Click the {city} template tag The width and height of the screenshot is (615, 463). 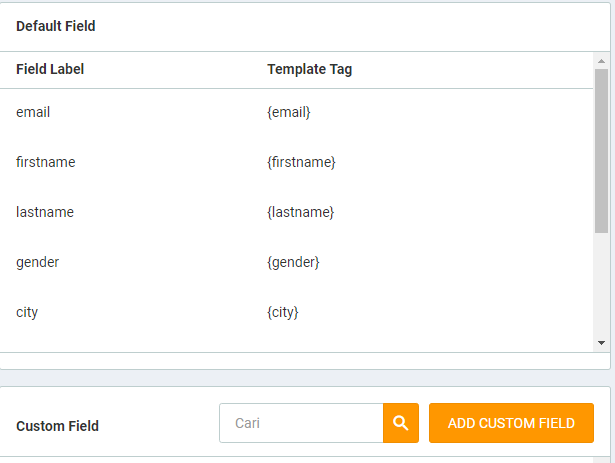[283, 312]
